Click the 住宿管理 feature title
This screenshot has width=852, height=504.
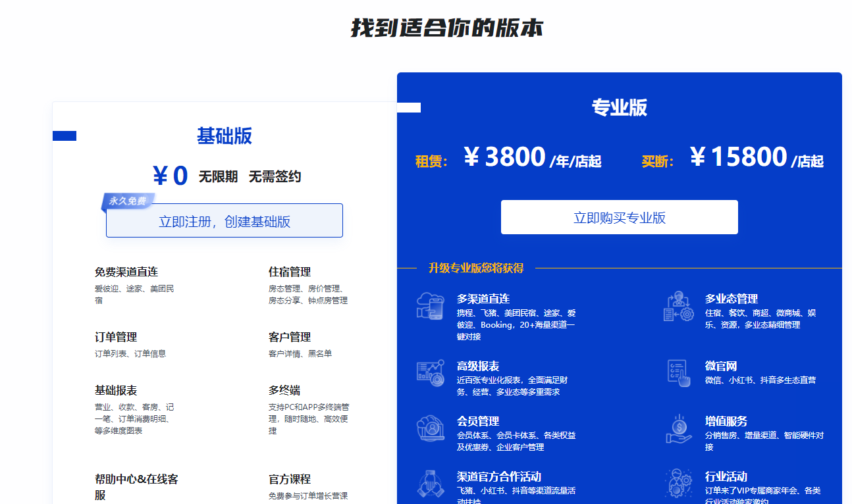pos(289,272)
